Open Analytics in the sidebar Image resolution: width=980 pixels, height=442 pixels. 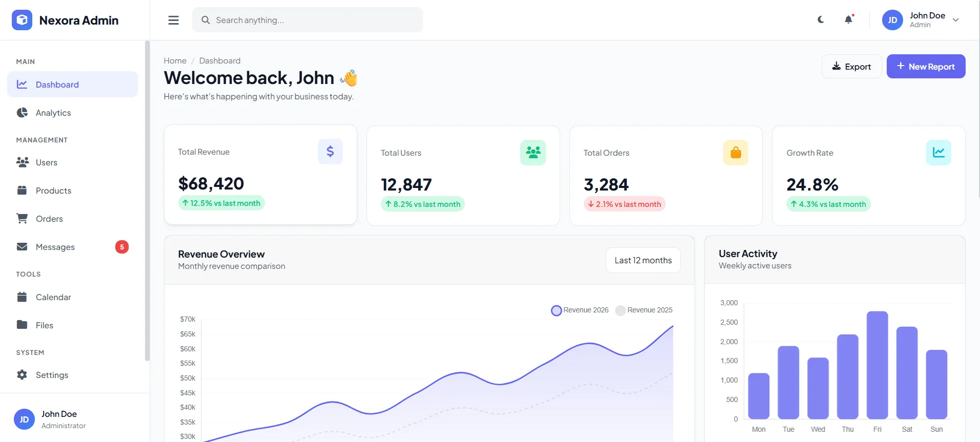click(72, 113)
